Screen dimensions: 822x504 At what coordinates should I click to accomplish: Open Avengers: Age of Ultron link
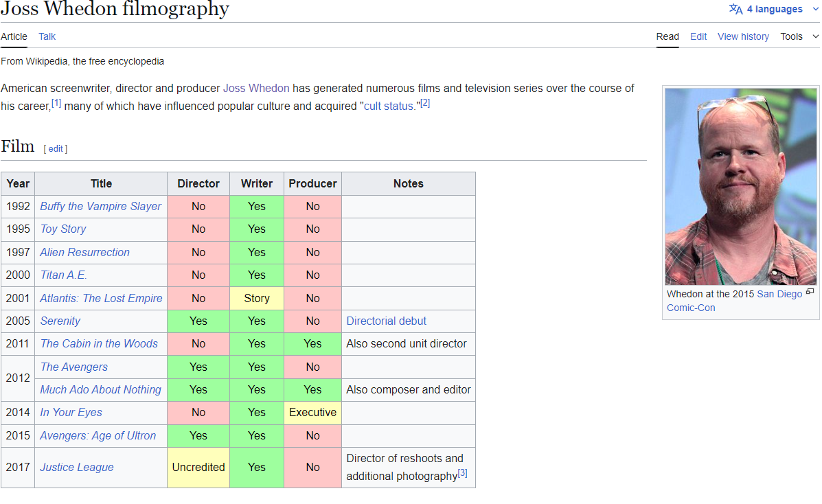(98, 435)
